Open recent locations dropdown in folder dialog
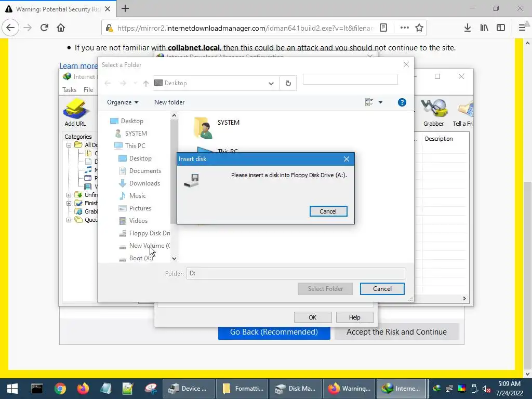The height and width of the screenshot is (399, 532). pyautogui.click(x=136, y=83)
